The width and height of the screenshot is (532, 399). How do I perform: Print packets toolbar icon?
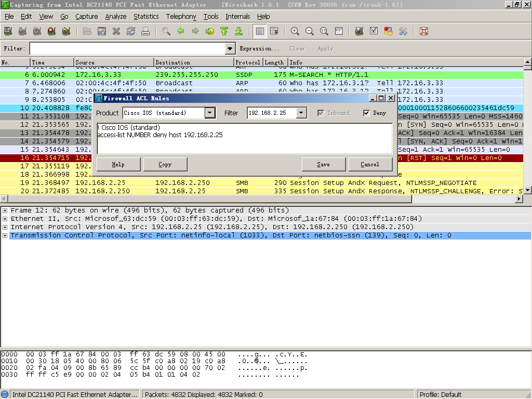(x=145, y=31)
